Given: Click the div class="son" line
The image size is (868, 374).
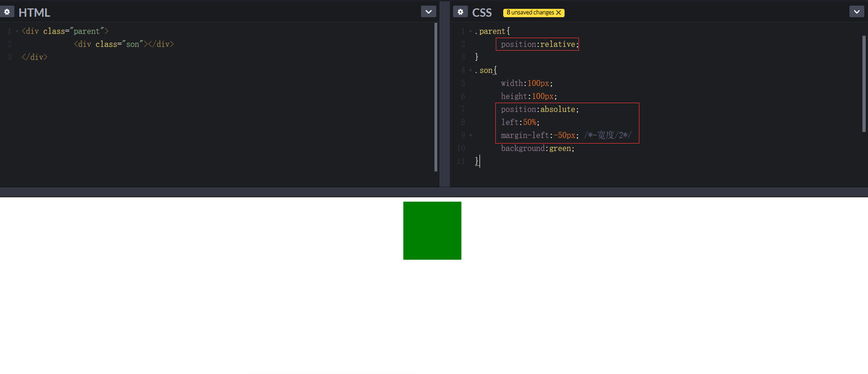Looking at the screenshot, I should point(124,44).
